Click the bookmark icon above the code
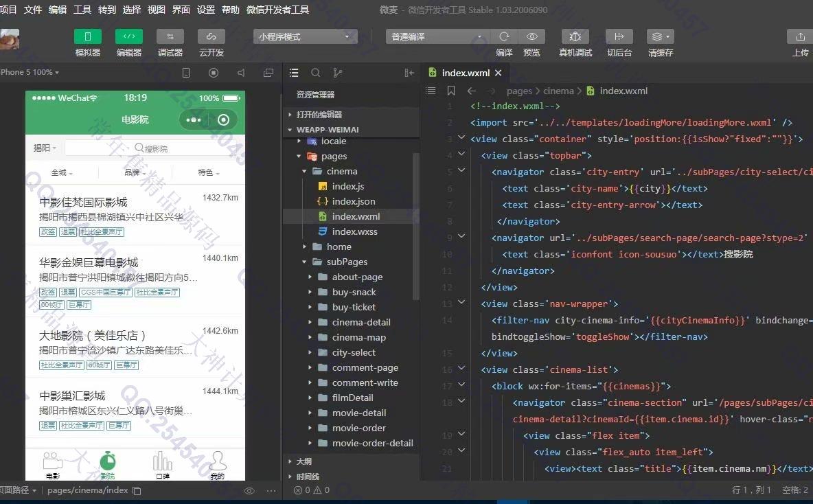813x504 pixels. pyautogui.click(x=450, y=91)
